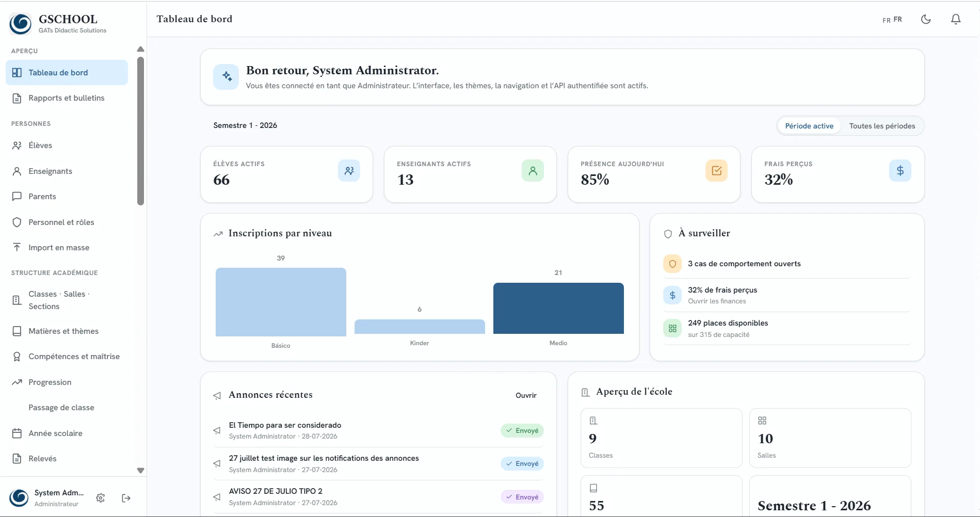980x517 pixels.
Task: Open Rapports et bulletins page
Action: point(67,98)
